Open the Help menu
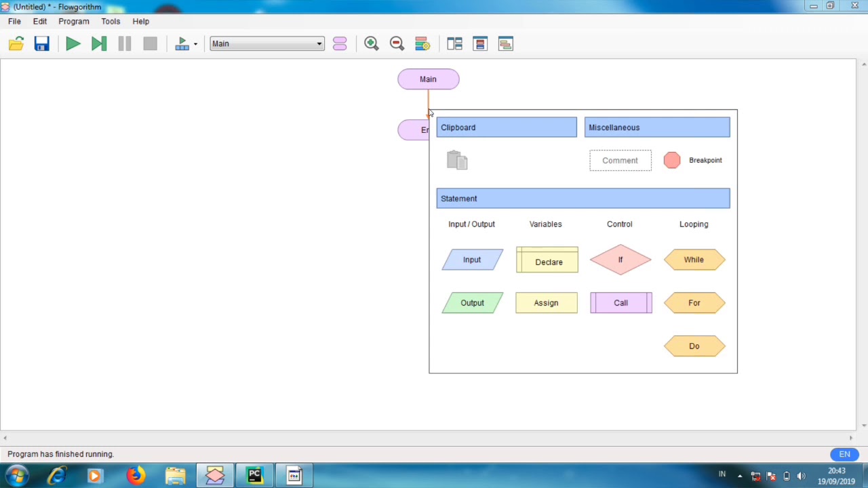Image resolution: width=868 pixels, height=488 pixels. click(141, 21)
